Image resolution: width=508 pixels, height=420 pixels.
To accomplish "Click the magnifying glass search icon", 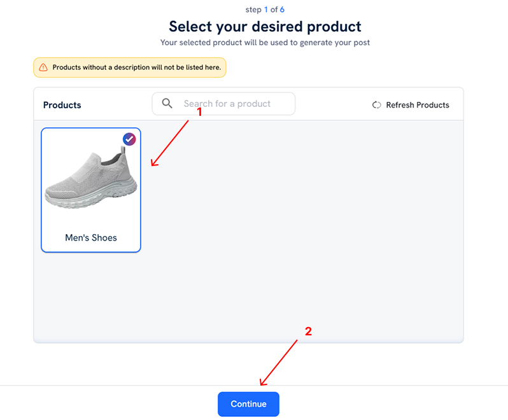I will [x=167, y=104].
